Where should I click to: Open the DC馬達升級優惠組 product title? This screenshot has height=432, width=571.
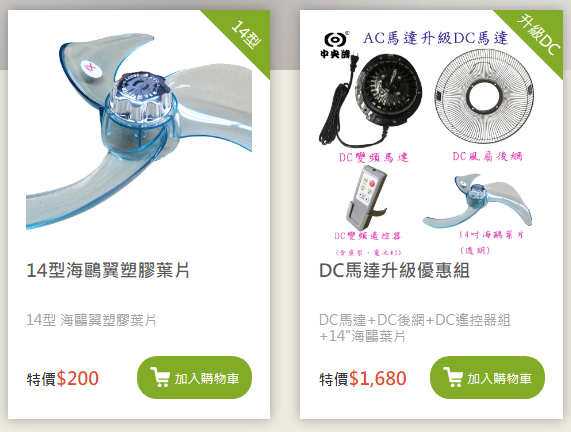point(394,271)
